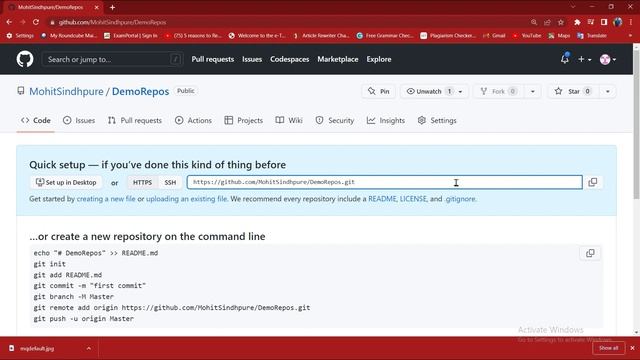640x360 pixels.
Task: Open Marketplace in top navigation
Action: pos(338,59)
